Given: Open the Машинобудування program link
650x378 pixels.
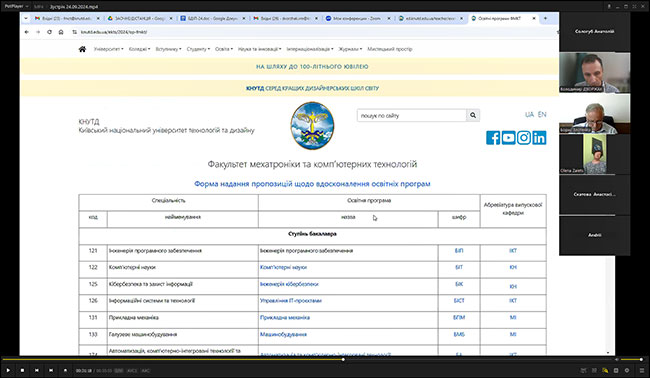Looking at the screenshot, I should pyautogui.click(x=284, y=334).
